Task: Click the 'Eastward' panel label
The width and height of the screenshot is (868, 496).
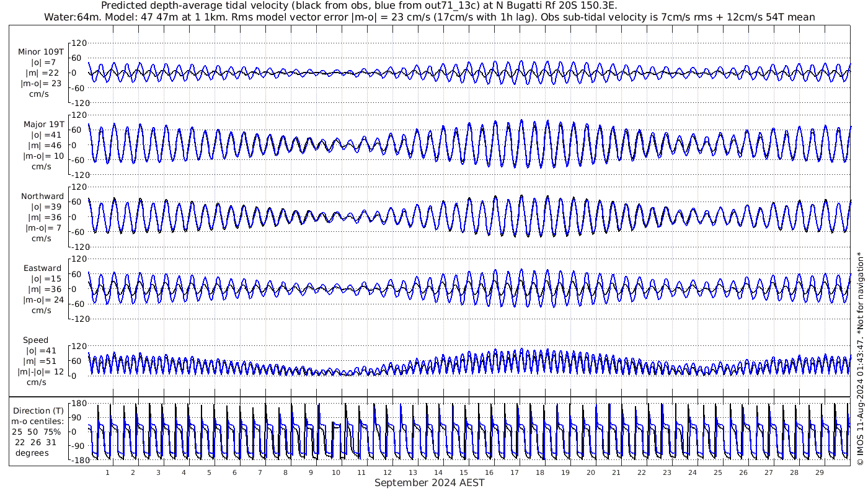Action: (x=43, y=268)
